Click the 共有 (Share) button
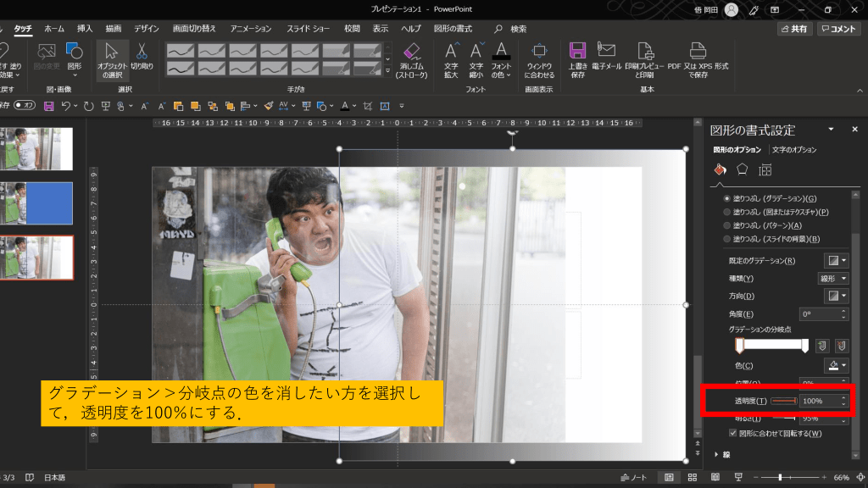 [x=794, y=29]
